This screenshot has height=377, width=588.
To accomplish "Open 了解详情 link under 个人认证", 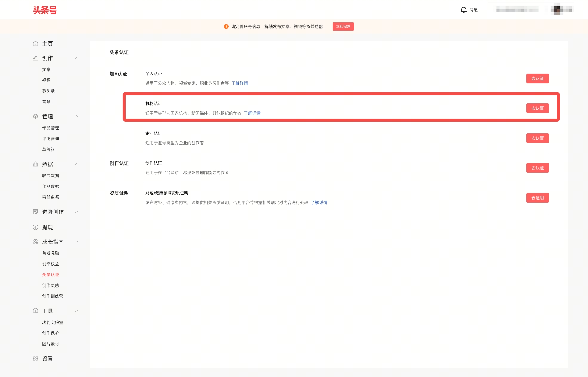I will [240, 83].
